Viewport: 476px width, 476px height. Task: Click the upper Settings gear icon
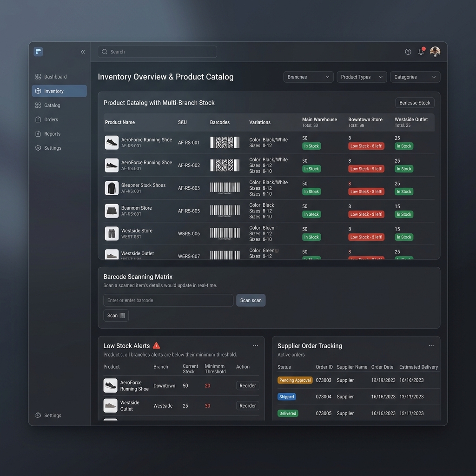click(38, 148)
